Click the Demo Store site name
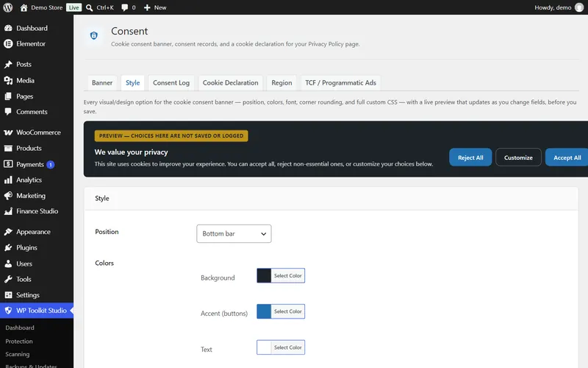 [47, 7]
